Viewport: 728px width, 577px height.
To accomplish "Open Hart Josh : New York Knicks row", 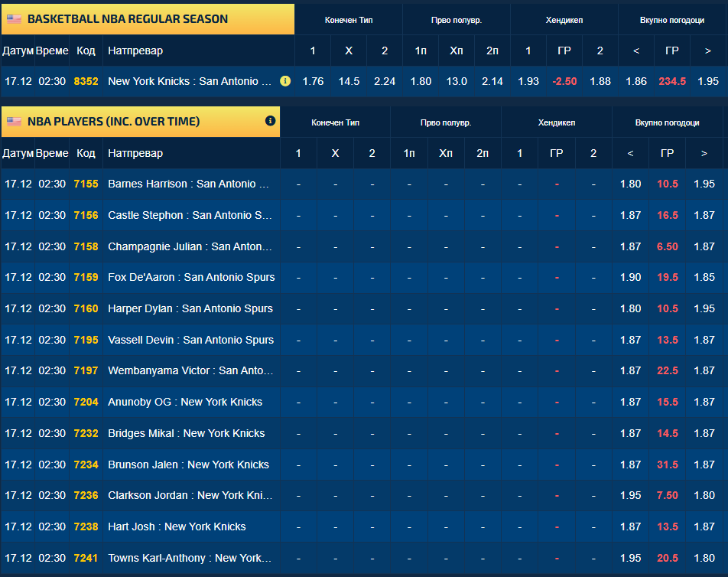I will (177, 526).
